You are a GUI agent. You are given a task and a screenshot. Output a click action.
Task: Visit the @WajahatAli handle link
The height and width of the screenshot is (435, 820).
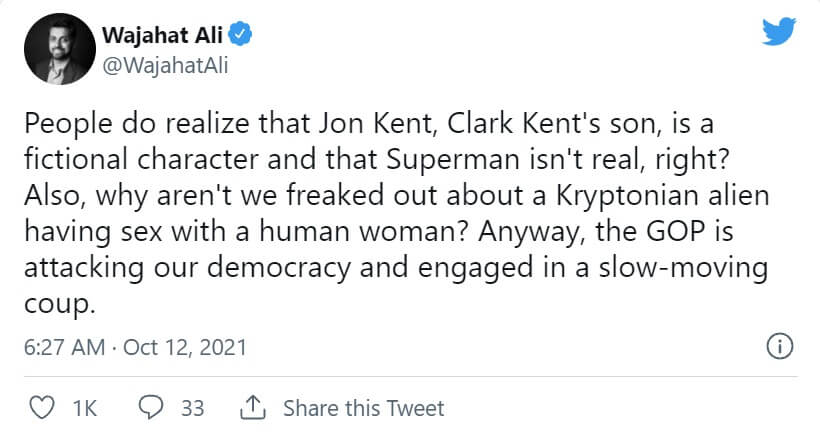(x=159, y=66)
